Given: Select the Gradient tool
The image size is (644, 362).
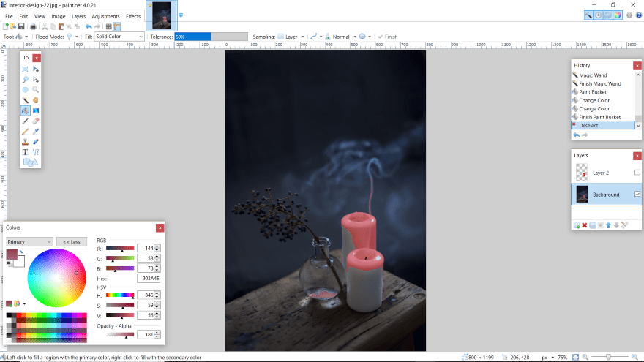Looking at the screenshot, I should 35,110.
